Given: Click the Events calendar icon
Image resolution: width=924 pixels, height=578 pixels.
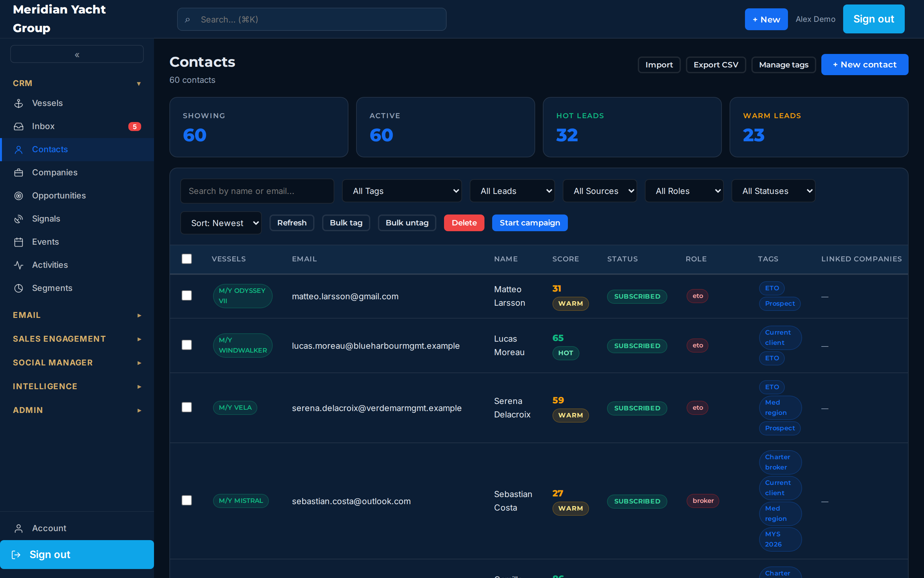Looking at the screenshot, I should [x=18, y=242].
